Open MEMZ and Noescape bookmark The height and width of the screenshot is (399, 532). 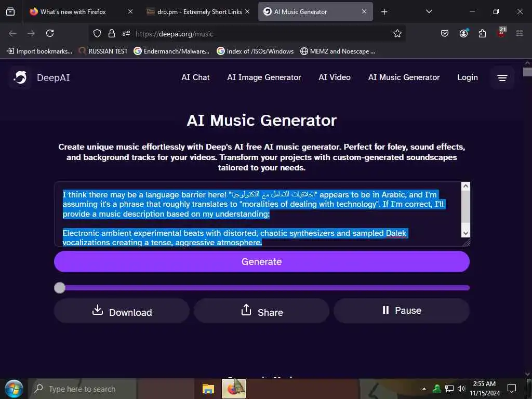338,51
